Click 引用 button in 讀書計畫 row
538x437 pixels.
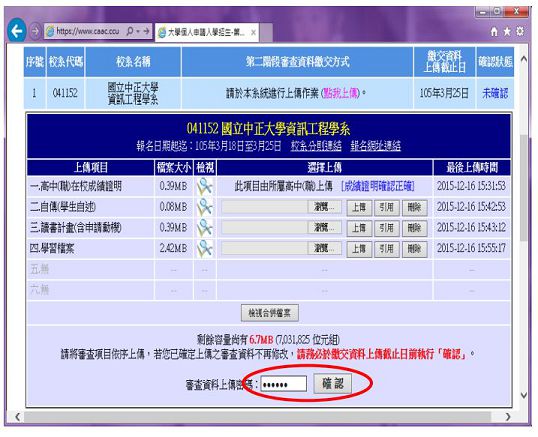387,228
